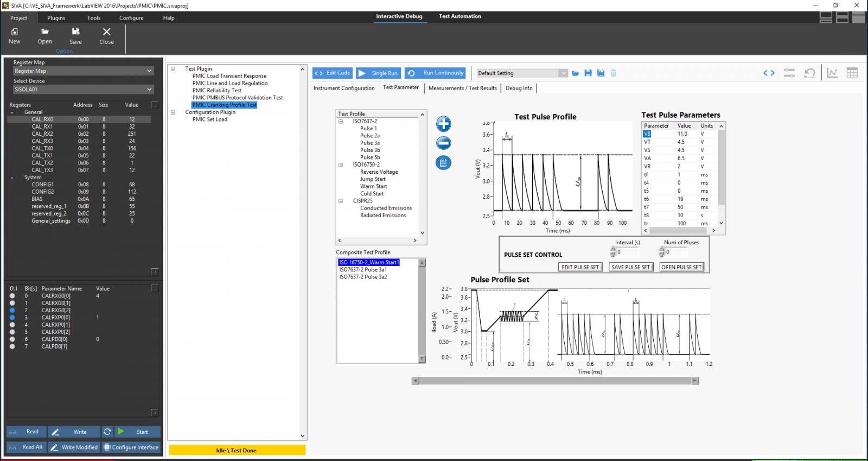The height and width of the screenshot is (461, 868).
Task: Switch to Measurements / Test Results tab
Action: (x=462, y=88)
